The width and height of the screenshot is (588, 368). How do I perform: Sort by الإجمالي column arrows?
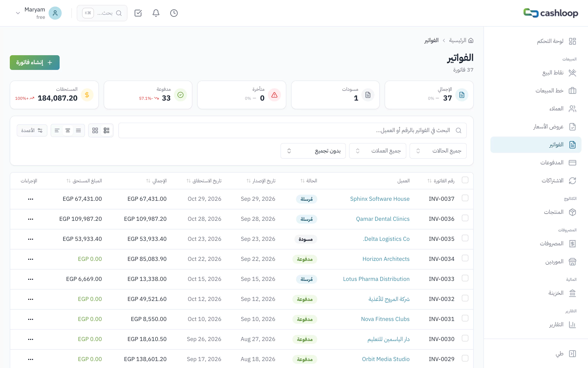[x=148, y=181]
